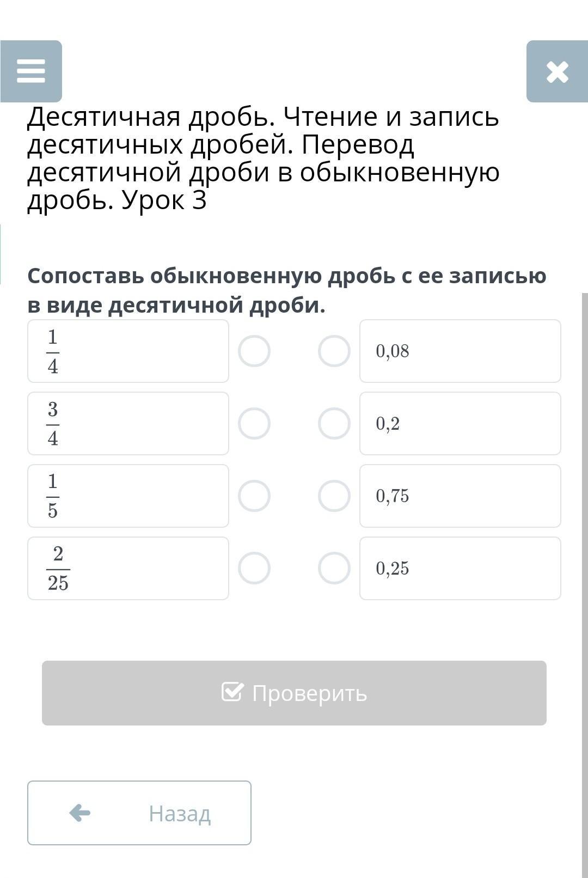Viewport: 588px width, 878px height.
Task: Select the radio button beside fraction 1/4
Action: tap(254, 351)
